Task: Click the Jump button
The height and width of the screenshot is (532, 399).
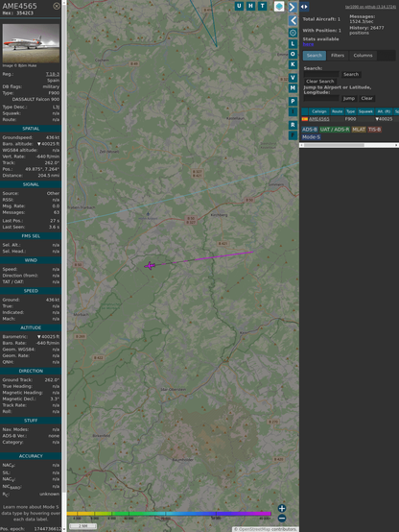Action: coord(349,98)
